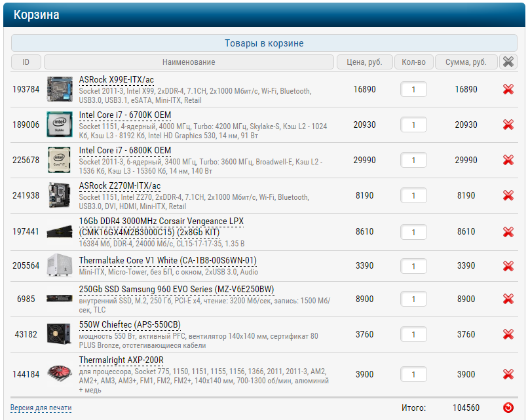Open Intel Core i7 - 6700K thumbnail
The width and height of the screenshot is (528, 420).
click(60, 124)
